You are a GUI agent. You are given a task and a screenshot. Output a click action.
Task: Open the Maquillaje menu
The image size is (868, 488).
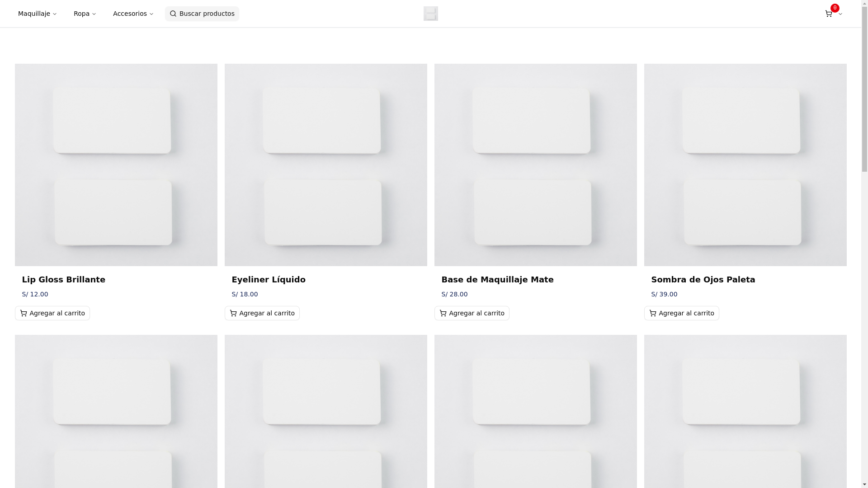38,14
